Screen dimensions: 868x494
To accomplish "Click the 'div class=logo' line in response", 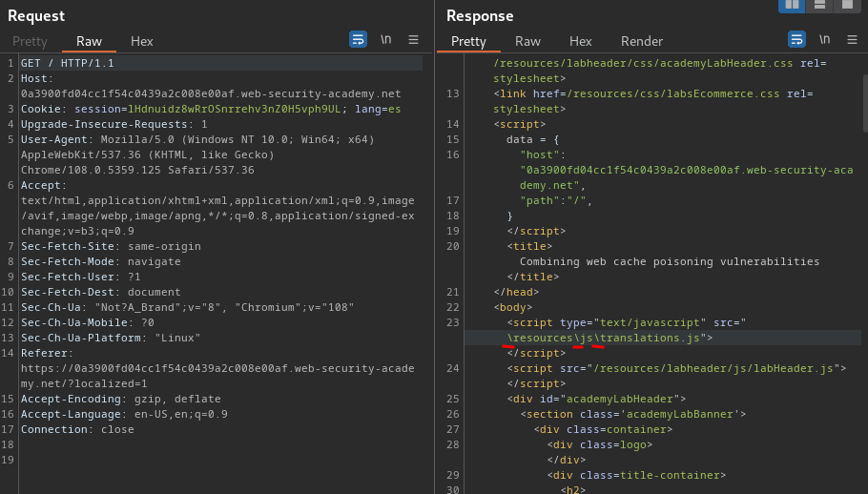I will (x=600, y=444).
